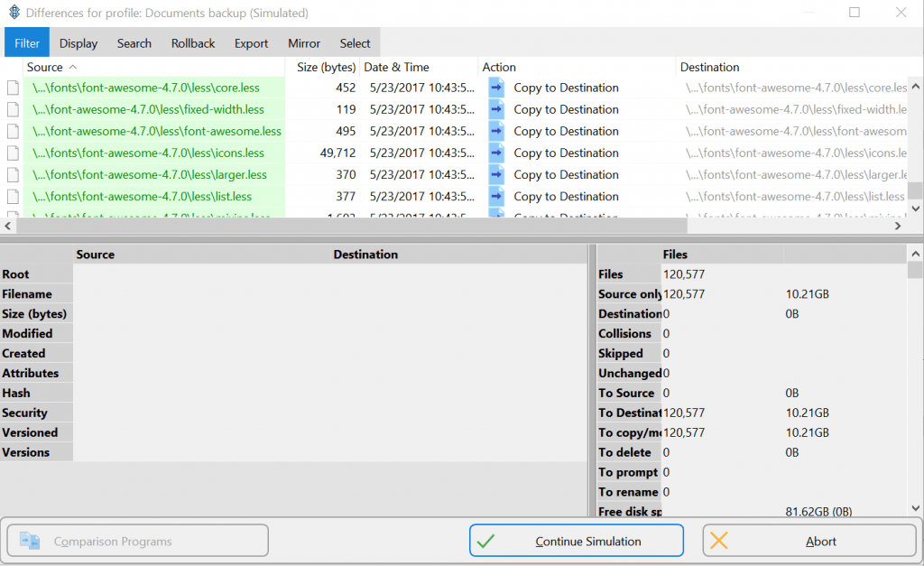Sort by the Action column header
924x566 pixels.
pos(577,67)
